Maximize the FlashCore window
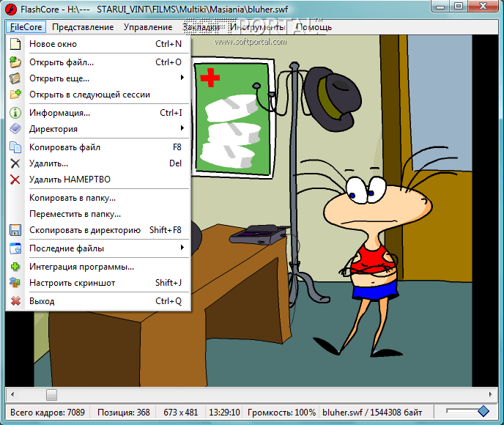Image resolution: width=504 pixels, height=425 pixels. [459, 7]
